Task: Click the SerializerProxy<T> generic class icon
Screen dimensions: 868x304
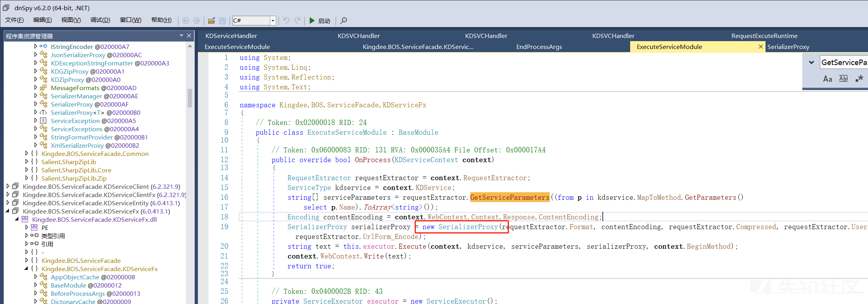Action: pos(43,112)
